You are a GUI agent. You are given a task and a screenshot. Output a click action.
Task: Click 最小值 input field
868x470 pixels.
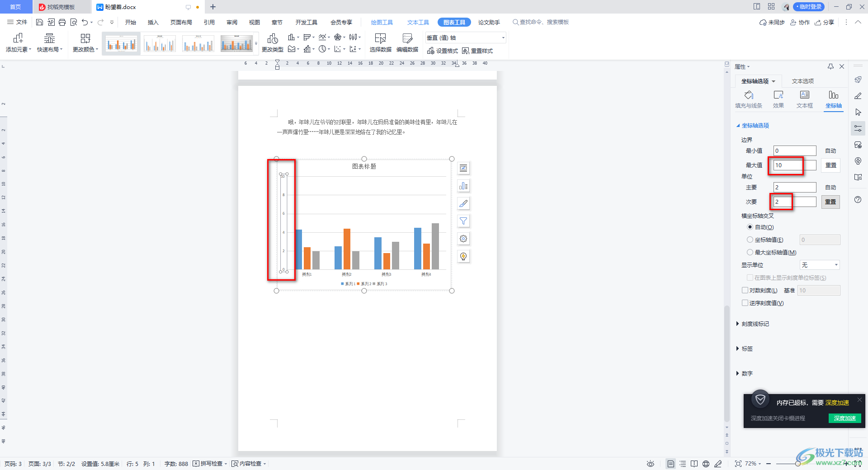pos(795,151)
